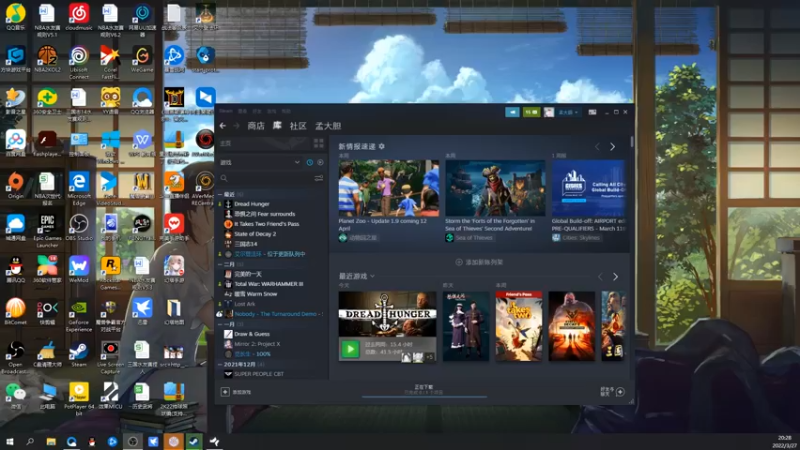
Task: Toggle recent activity sort clock icon
Action: pos(310,162)
